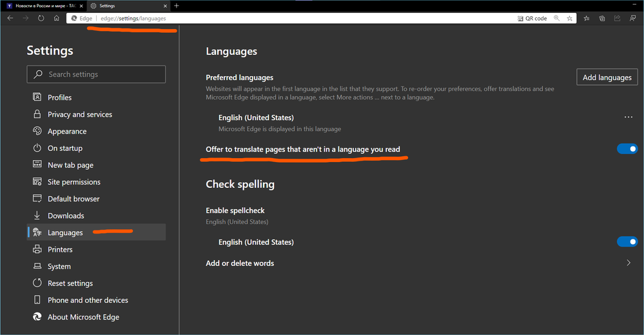The height and width of the screenshot is (335, 644).
Task: Close the Settings tab
Action: (165, 6)
